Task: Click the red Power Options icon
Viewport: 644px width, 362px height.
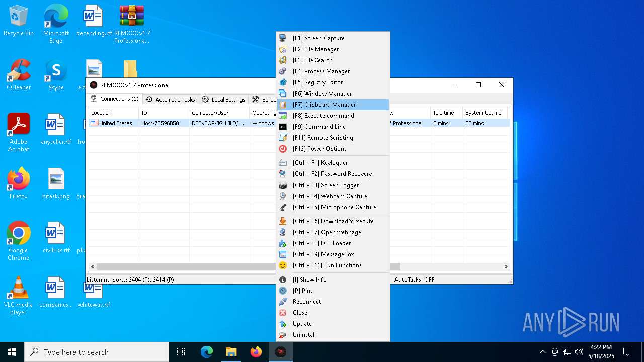Action: (283, 149)
